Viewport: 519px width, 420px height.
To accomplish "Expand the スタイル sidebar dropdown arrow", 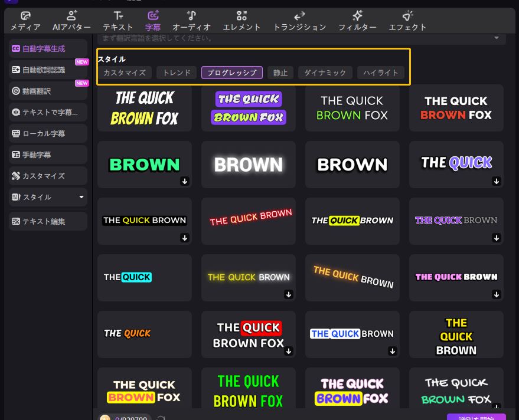I will (x=81, y=197).
